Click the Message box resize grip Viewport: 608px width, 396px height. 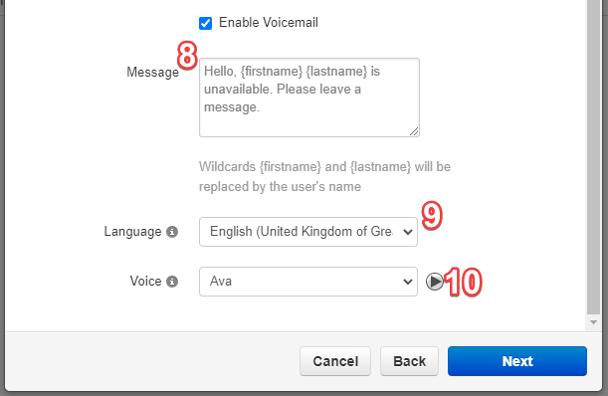click(x=414, y=131)
